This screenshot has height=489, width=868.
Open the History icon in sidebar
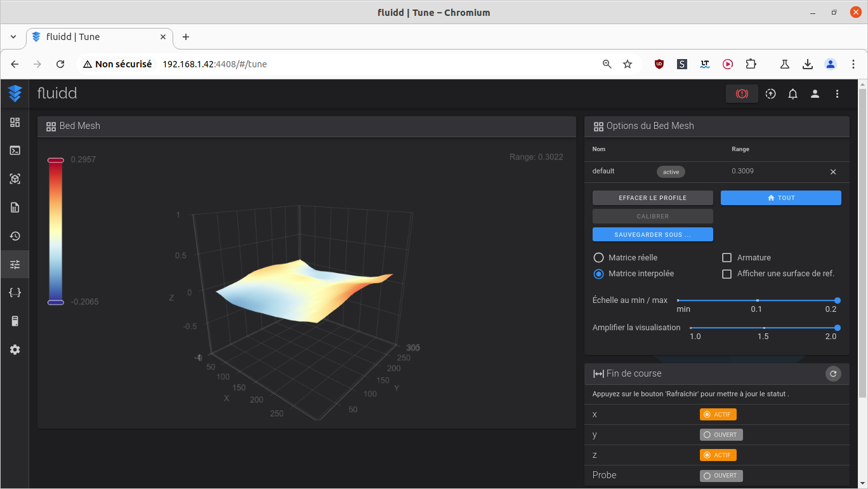15,236
